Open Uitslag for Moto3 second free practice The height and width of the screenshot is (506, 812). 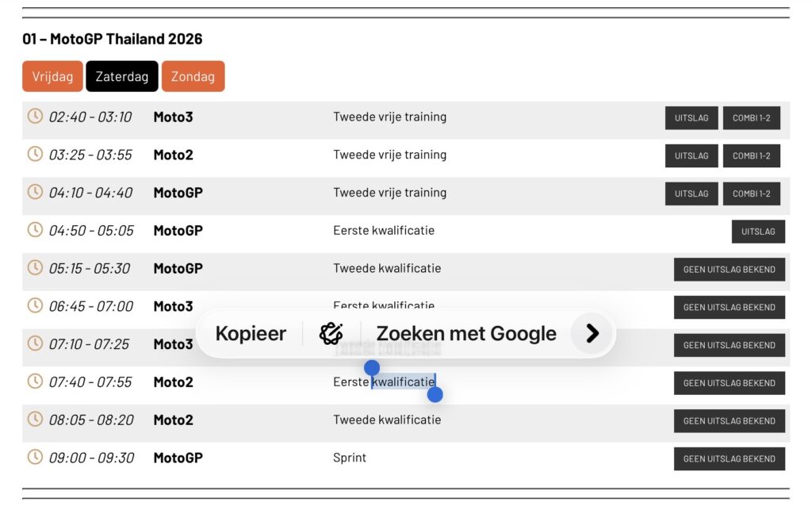coord(691,118)
